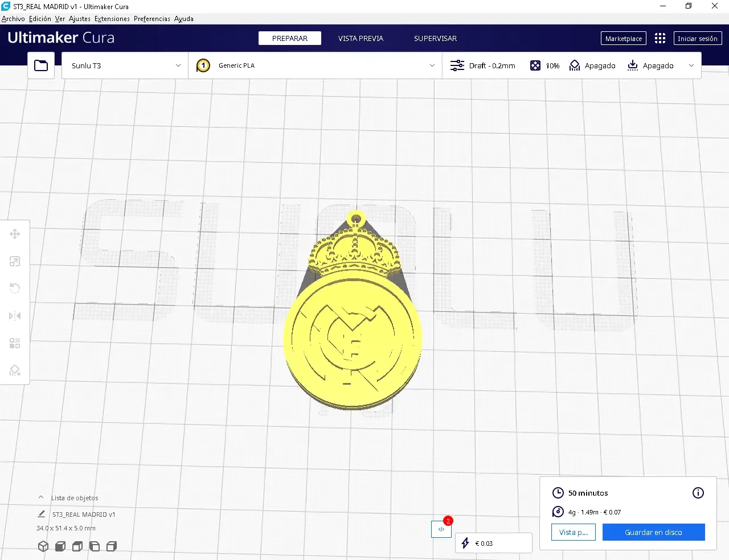Open the Preferencias menu
Viewport: 729px width, 560px height.
pos(152,19)
